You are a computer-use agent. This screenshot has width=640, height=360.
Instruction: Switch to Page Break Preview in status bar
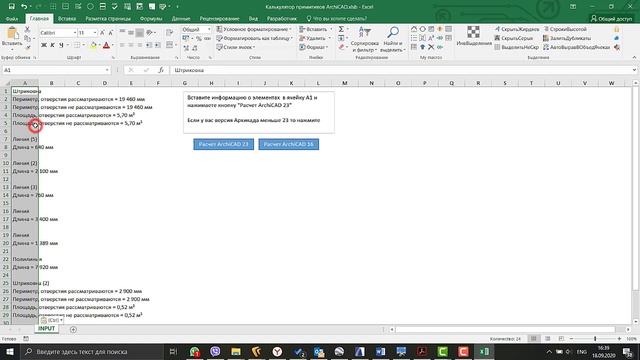point(561,339)
